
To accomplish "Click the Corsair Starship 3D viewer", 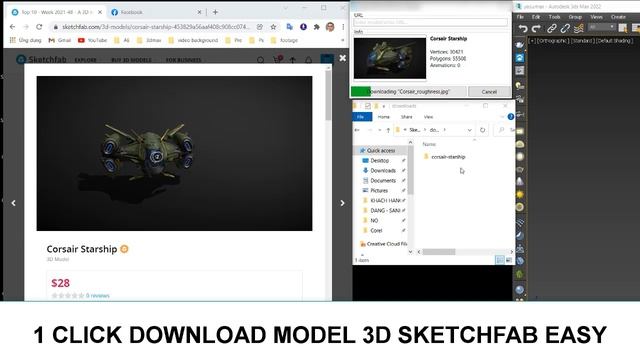I will [174, 153].
